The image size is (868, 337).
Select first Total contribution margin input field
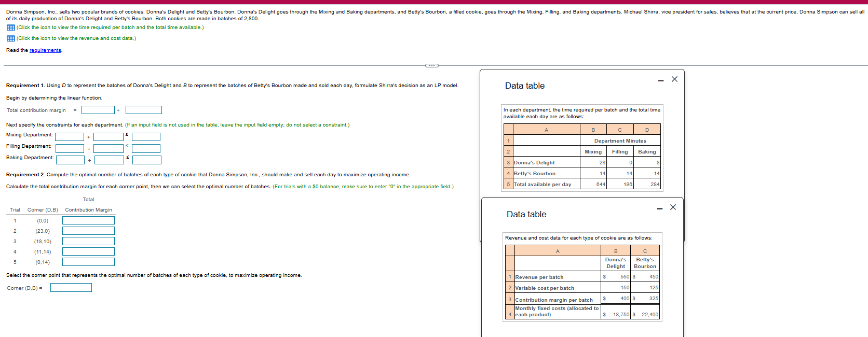pos(98,110)
